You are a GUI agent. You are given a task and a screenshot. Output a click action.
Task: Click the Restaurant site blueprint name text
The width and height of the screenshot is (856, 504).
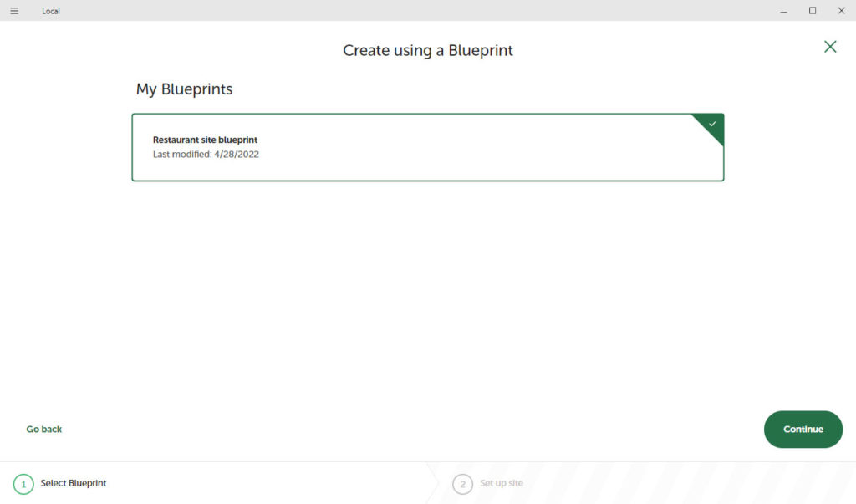pos(205,140)
